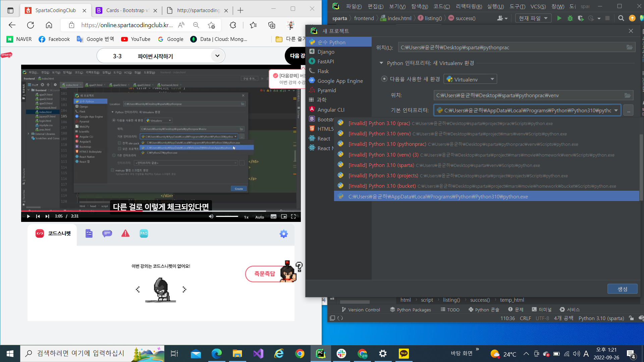The height and width of the screenshot is (362, 644).
Task: Pick the invalid Python 3.10 (bucket) interpreter
Action: (x=487, y=186)
